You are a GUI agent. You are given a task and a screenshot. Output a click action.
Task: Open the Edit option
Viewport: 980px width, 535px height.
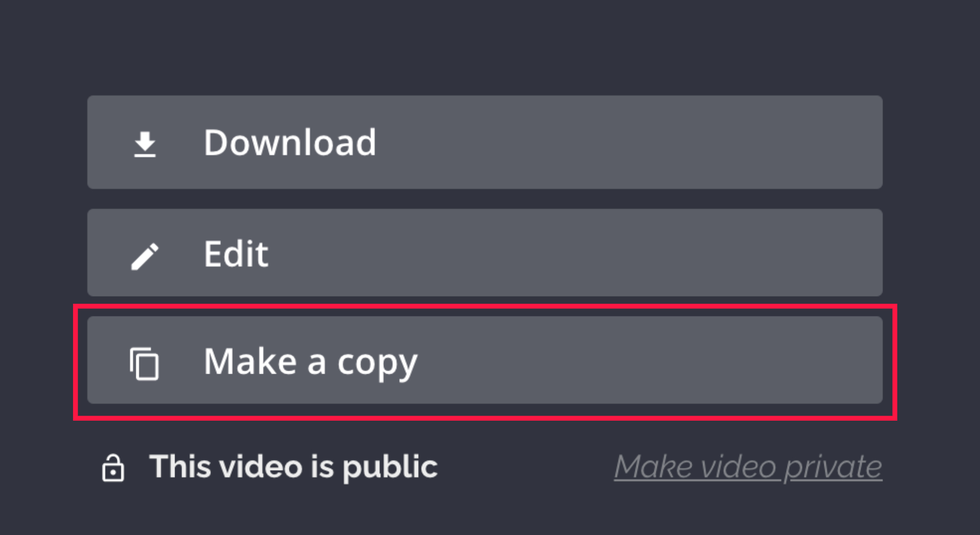click(x=485, y=253)
